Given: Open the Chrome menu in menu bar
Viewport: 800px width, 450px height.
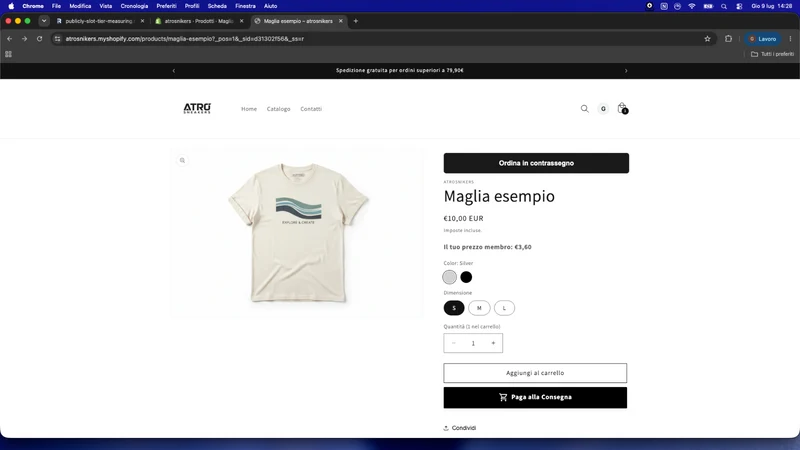Looking at the screenshot, I should click(33, 6).
